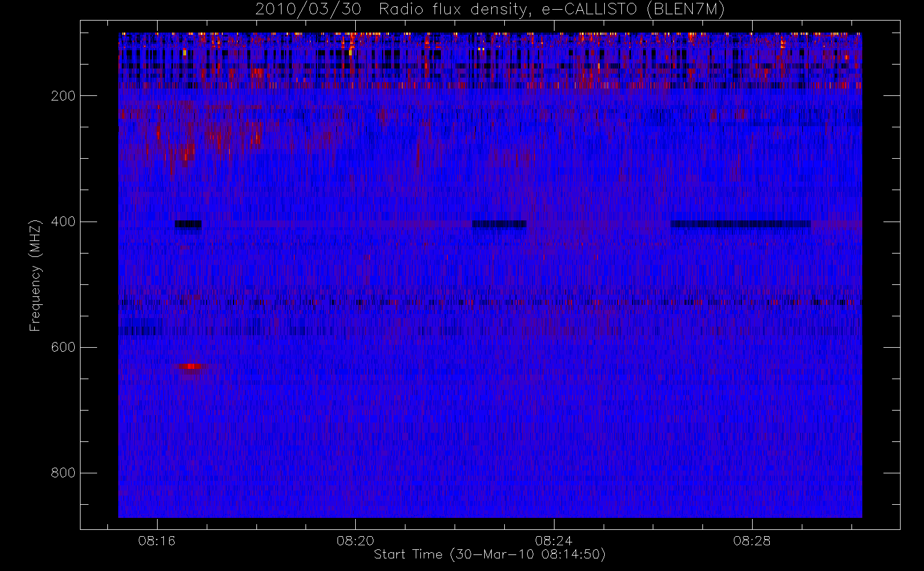Select the 800 frequency tick label
The width and height of the screenshot is (924, 571).
(63, 473)
